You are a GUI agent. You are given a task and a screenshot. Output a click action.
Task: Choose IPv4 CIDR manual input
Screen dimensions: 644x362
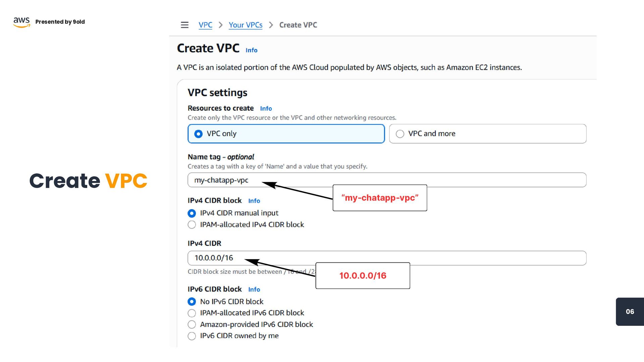coord(192,214)
